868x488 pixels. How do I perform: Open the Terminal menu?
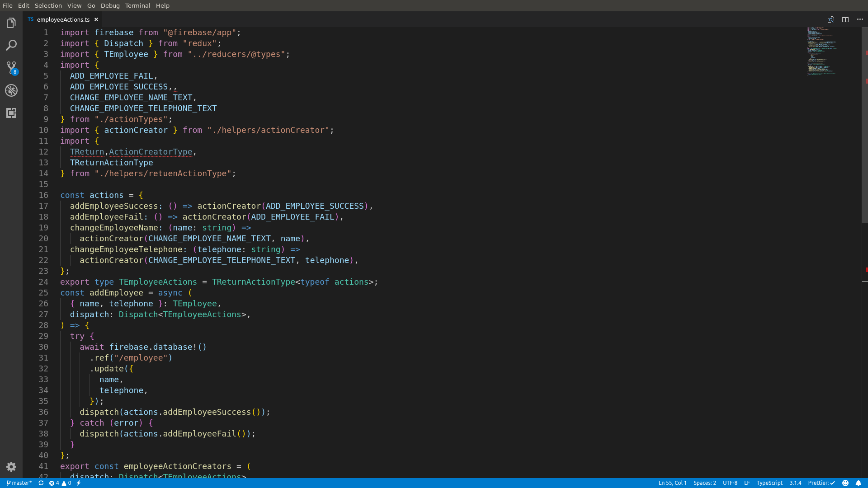(137, 5)
